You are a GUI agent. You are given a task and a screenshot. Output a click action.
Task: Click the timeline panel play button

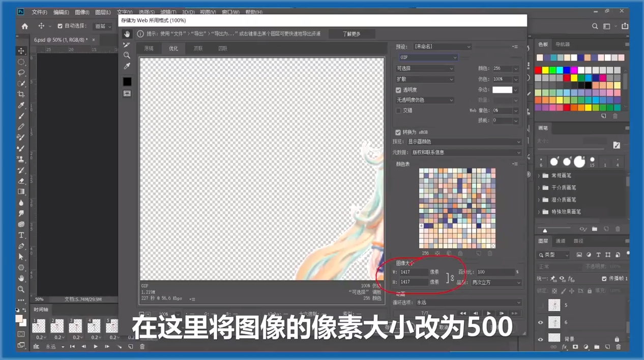pyautogui.click(x=96, y=347)
